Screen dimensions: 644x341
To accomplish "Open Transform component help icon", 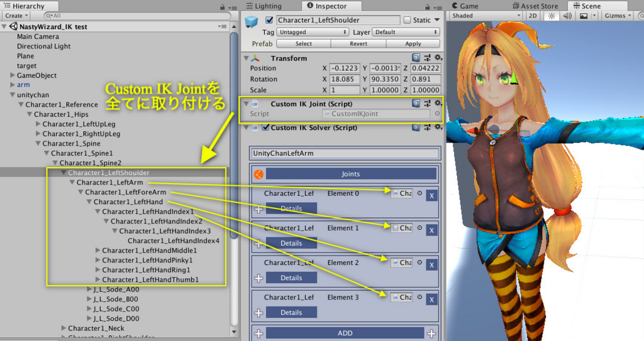I will (x=416, y=58).
